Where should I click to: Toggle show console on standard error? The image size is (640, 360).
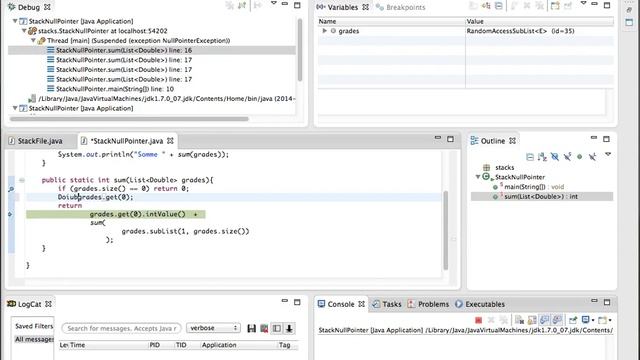point(557,320)
